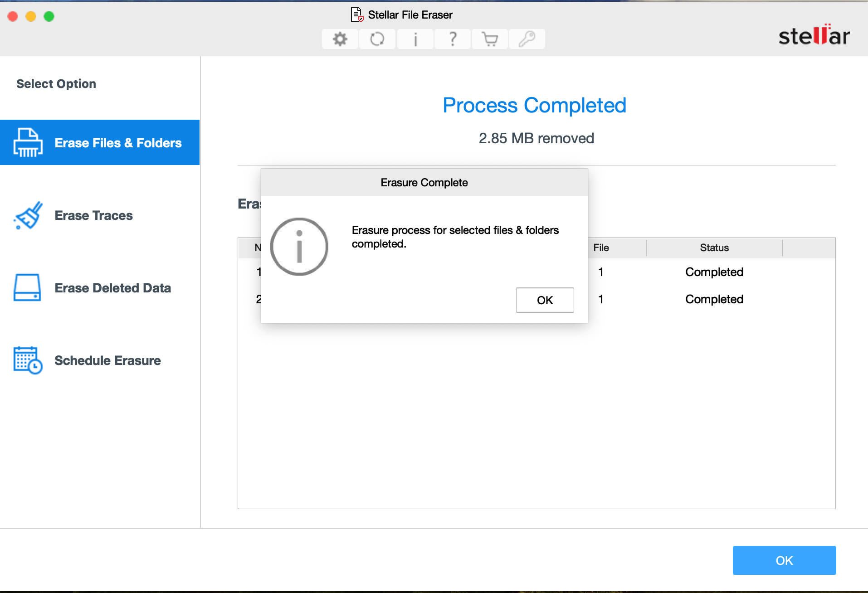Go to Schedule Erasure section
Viewport: 868px width, 593px height.
(107, 360)
